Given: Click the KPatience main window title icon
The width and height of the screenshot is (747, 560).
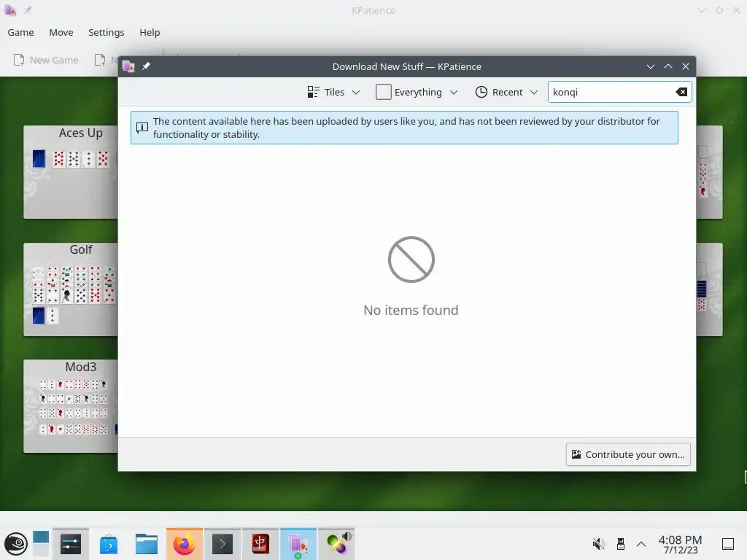Looking at the screenshot, I should tap(10, 10).
